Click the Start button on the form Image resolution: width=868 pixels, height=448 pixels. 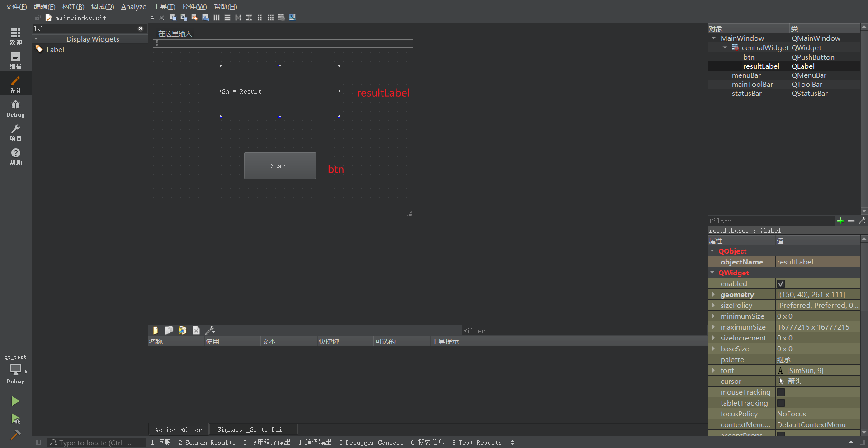pyautogui.click(x=280, y=166)
